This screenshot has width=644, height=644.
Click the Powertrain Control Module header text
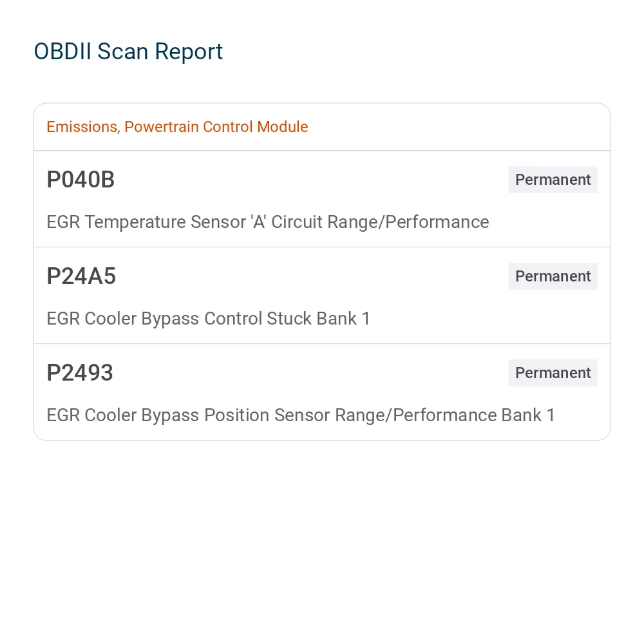[x=216, y=127]
